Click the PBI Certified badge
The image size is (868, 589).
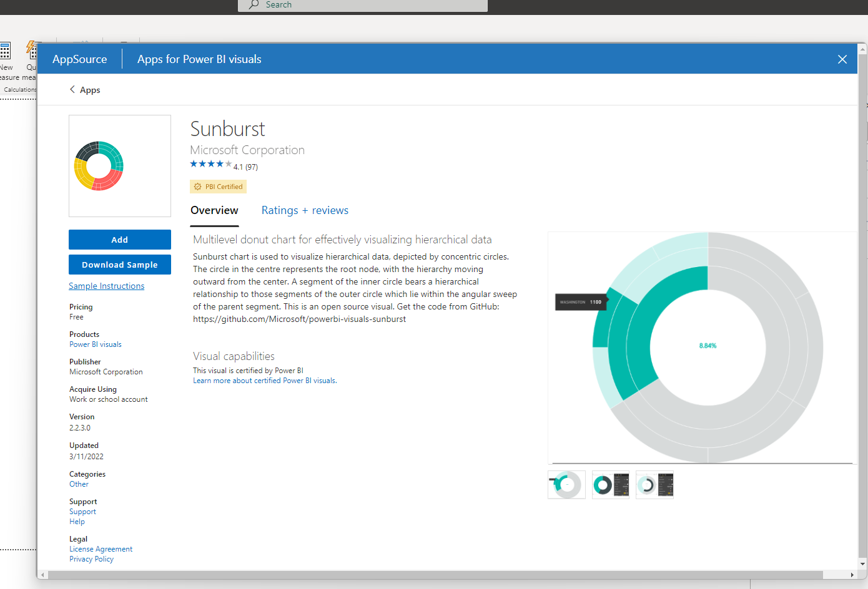[218, 187]
